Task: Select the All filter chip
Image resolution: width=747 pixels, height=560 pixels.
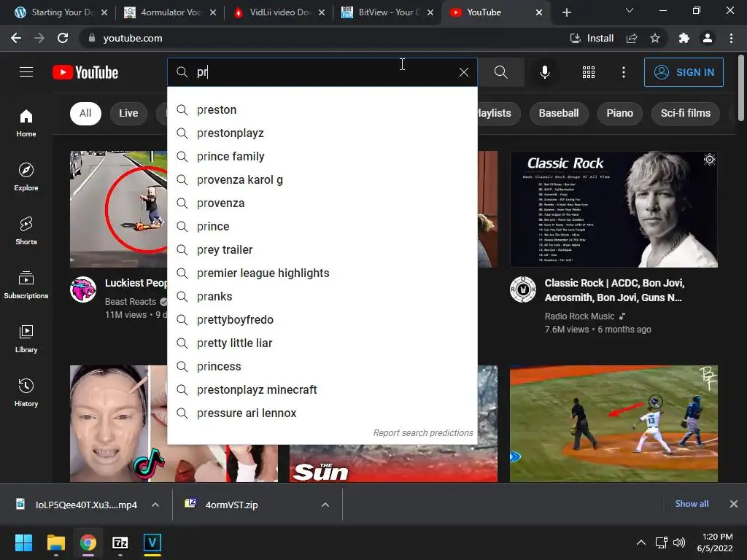Action: (x=85, y=113)
